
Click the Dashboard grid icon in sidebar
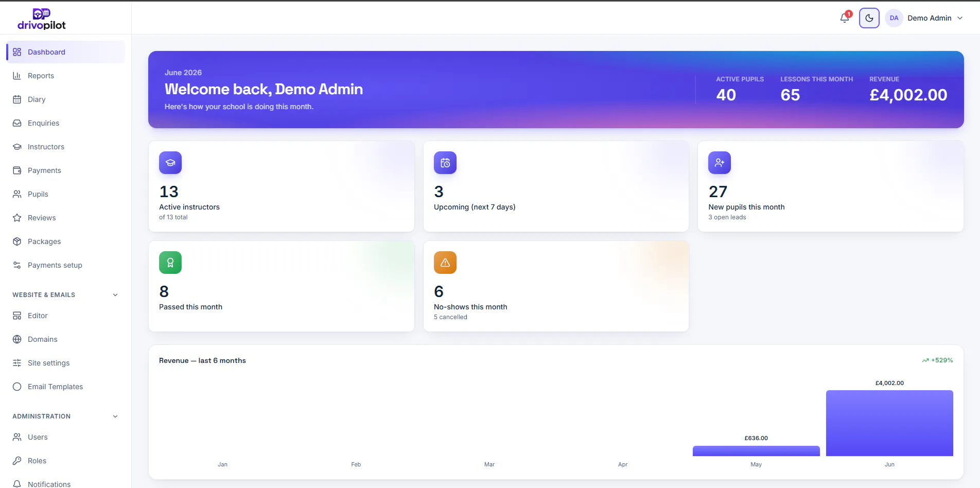tap(17, 52)
